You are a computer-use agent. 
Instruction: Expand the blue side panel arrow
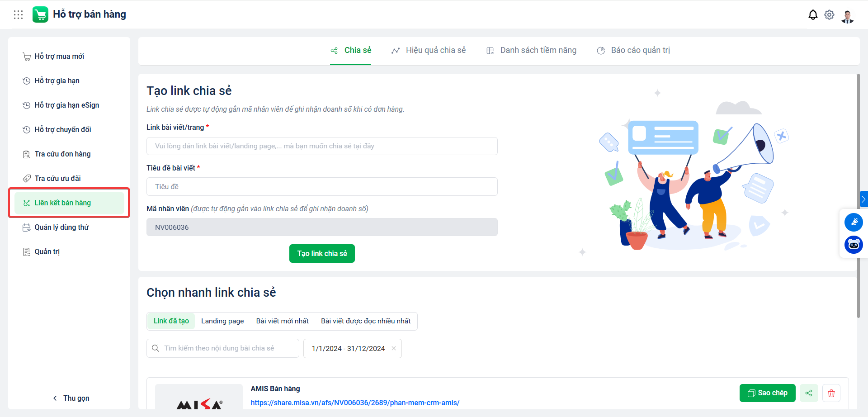point(863,199)
